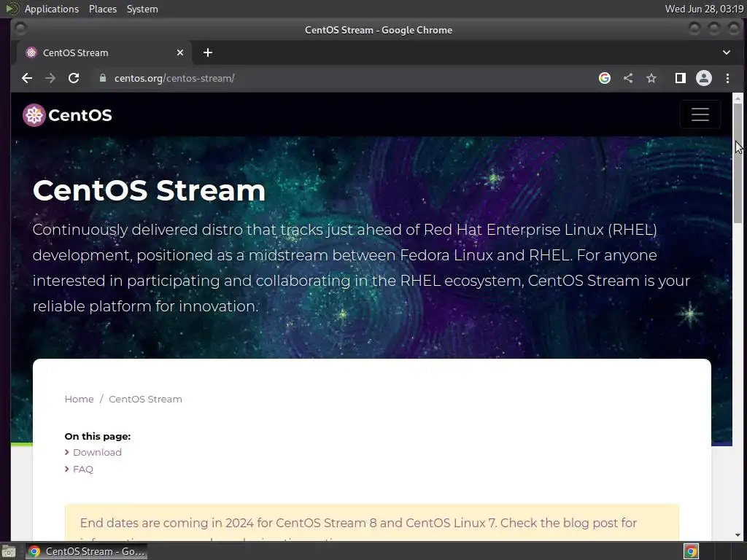Image resolution: width=747 pixels, height=560 pixels.
Task: Open the Applications menu
Action: (x=52, y=9)
